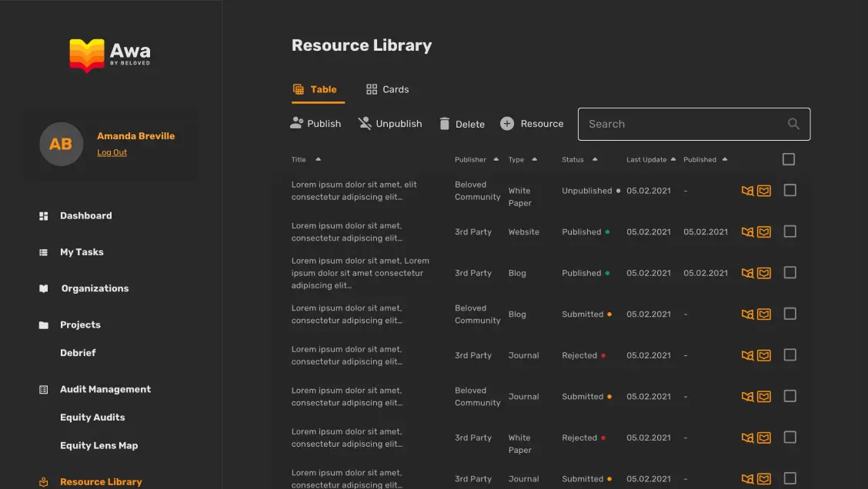Image resolution: width=868 pixels, height=489 pixels.
Task: Open My Tasks from the sidebar menu
Action: tap(83, 252)
